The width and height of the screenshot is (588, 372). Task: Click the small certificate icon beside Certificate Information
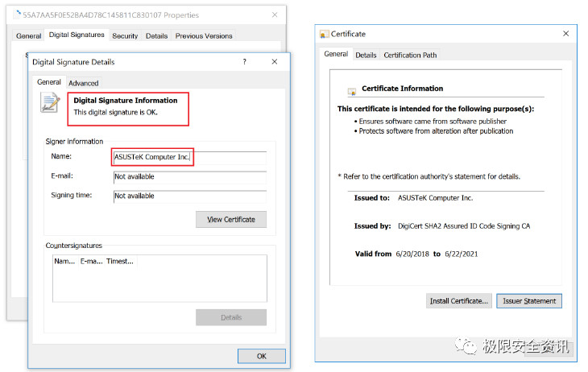point(352,91)
